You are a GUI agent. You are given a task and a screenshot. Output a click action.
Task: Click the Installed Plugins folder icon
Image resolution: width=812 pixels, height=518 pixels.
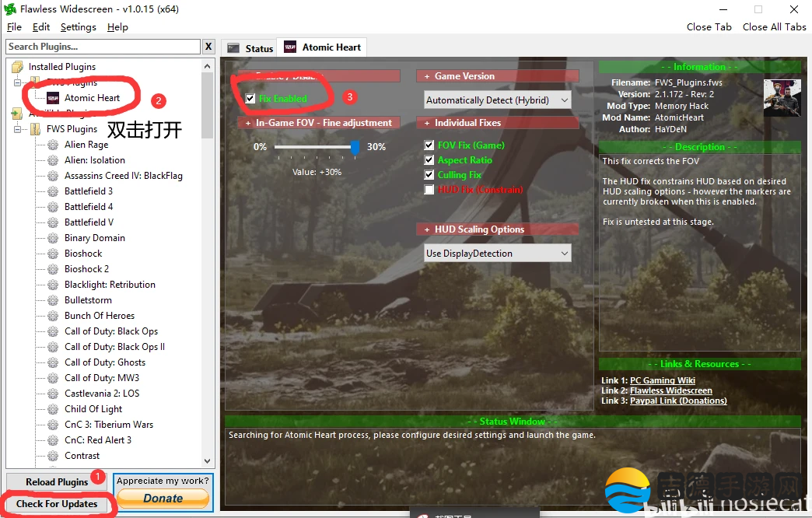[x=18, y=67]
